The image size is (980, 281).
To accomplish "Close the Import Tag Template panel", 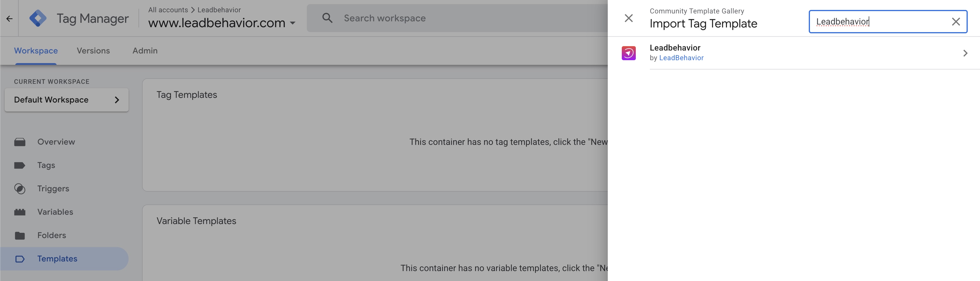I will [628, 18].
